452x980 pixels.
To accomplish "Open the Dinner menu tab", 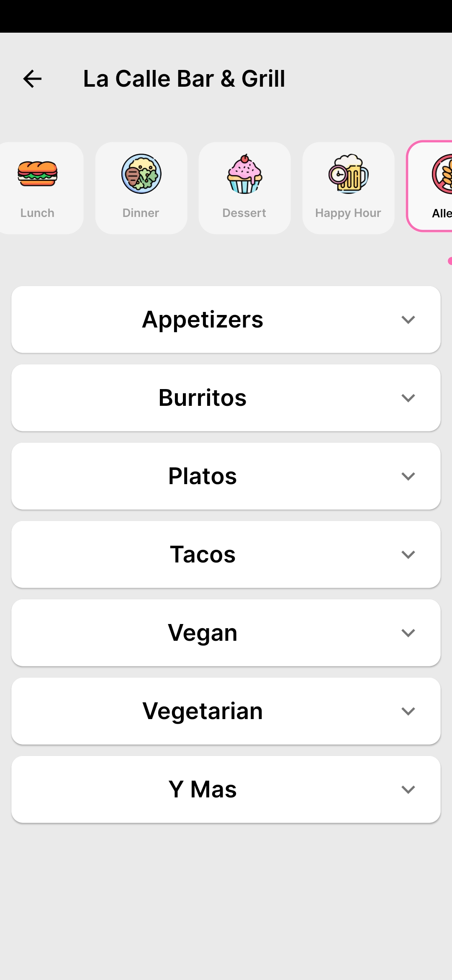I will coord(141,213).
